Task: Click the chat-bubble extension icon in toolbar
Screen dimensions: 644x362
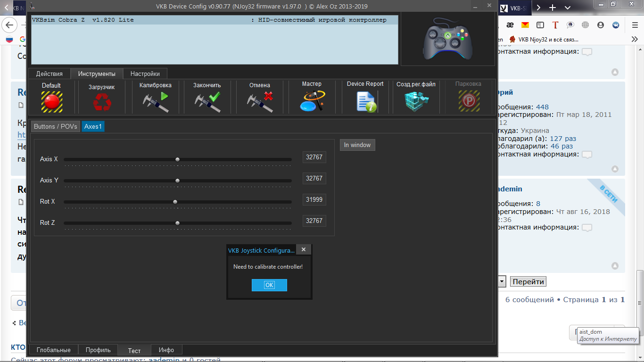Action: [570, 25]
